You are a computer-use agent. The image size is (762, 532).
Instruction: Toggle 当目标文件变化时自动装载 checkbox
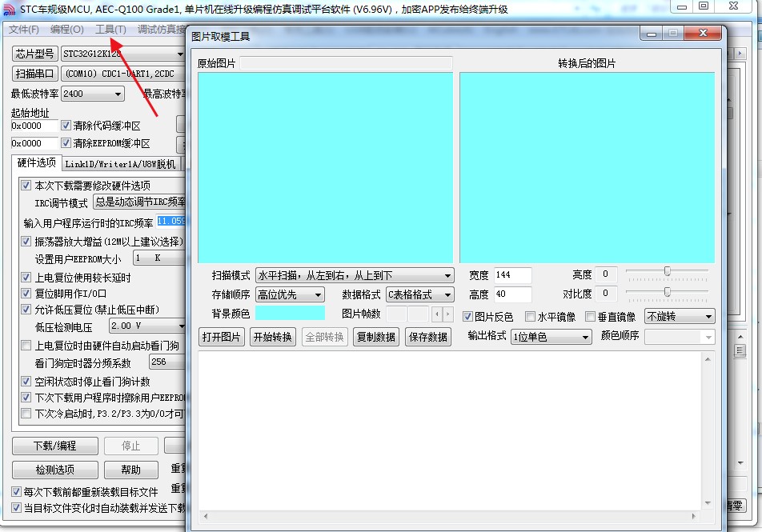coord(16,508)
